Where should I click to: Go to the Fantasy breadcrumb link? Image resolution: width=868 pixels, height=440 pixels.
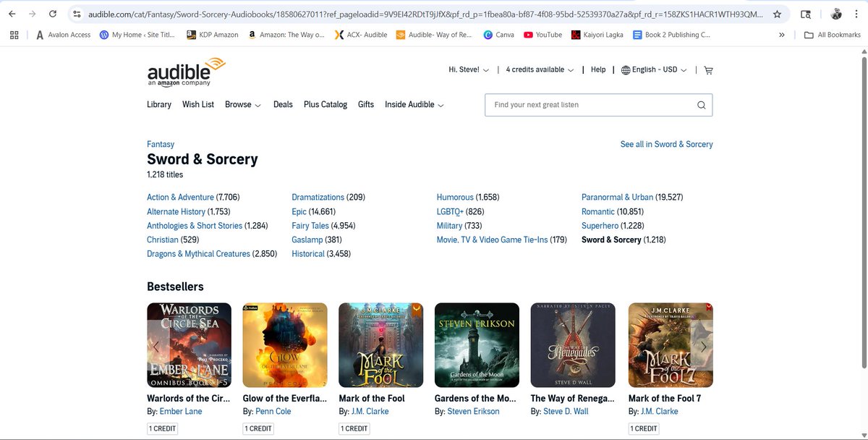click(x=161, y=144)
